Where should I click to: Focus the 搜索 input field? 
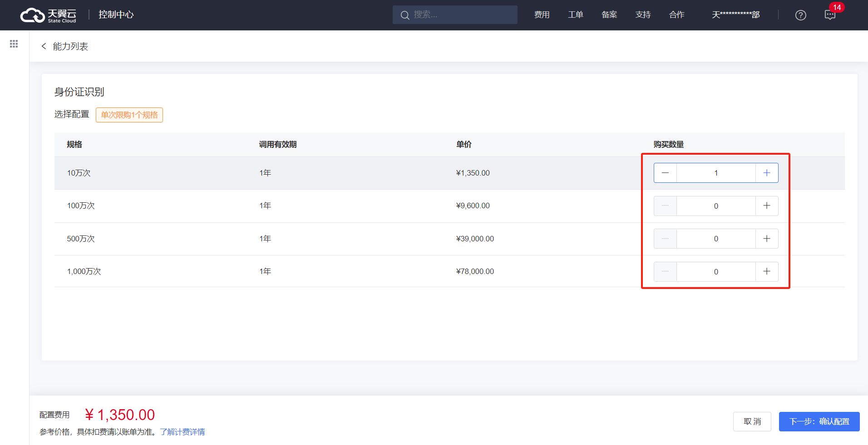pyautogui.click(x=455, y=15)
